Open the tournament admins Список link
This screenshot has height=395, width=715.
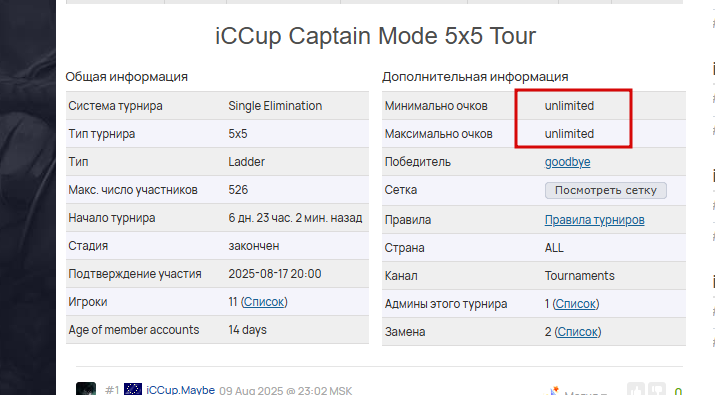pyautogui.click(x=575, y=304)
